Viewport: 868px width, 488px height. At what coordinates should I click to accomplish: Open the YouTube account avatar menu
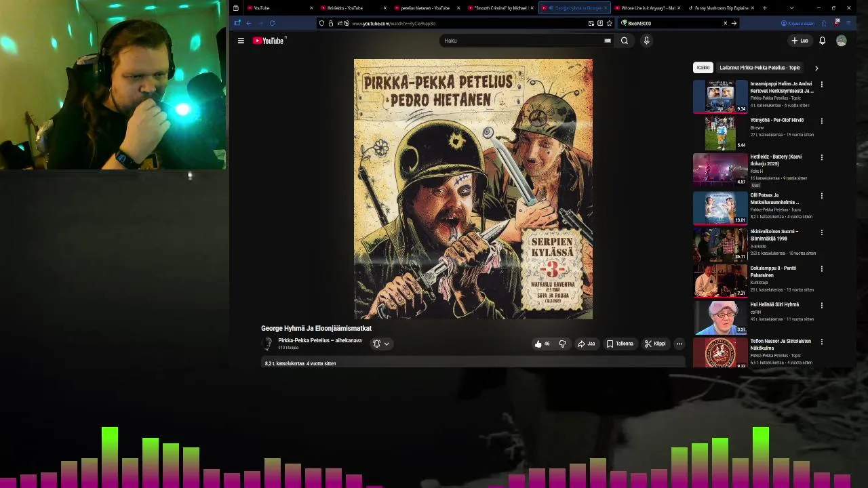[x=842, y=41]
